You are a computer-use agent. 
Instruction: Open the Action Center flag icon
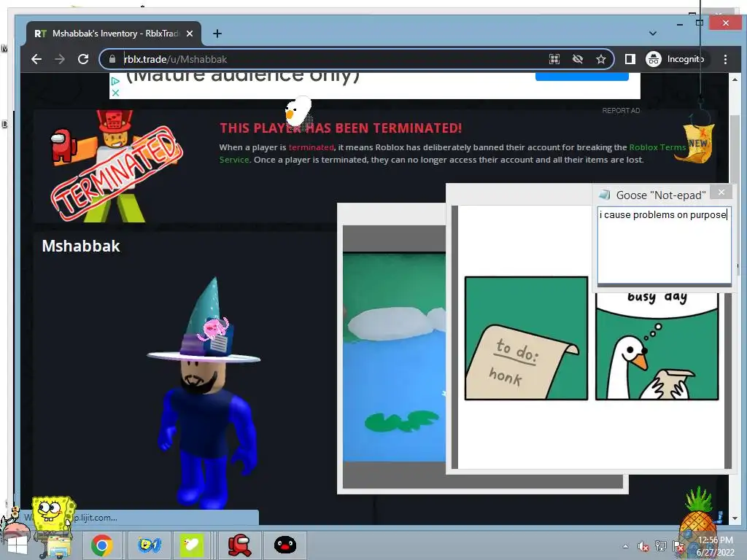[678, 546]
